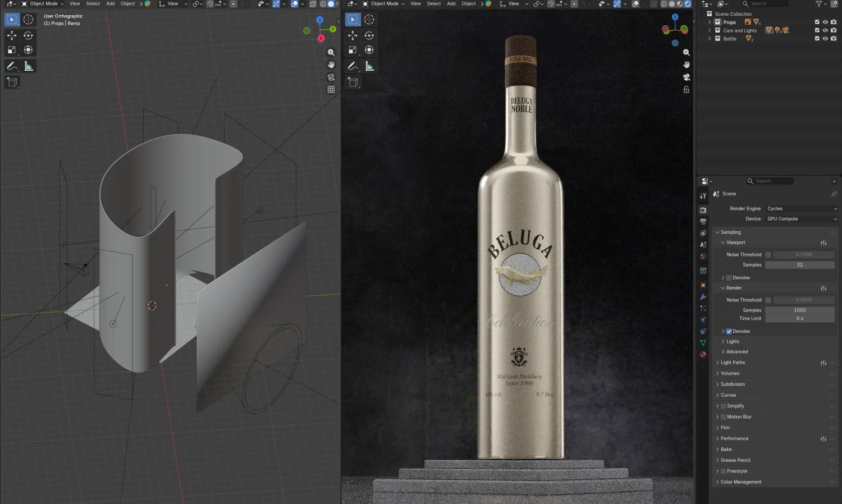Activate Rotate tool in left viewport

(28, 35)
